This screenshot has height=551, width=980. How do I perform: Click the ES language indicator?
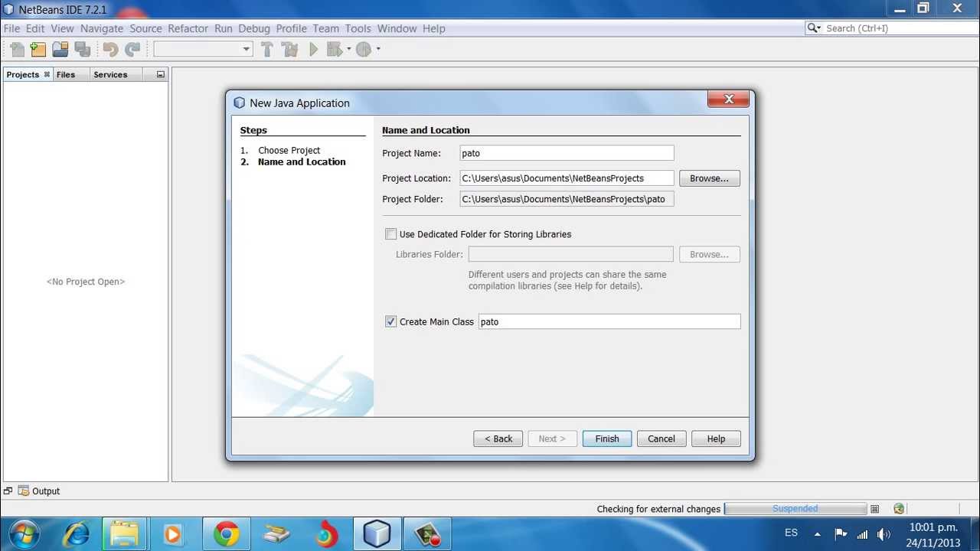(791, 533)
